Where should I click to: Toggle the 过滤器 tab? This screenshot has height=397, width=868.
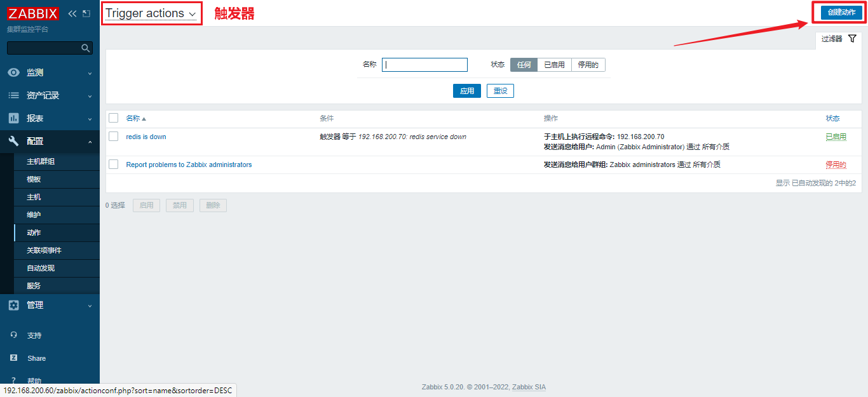click(x=839, y=39)
